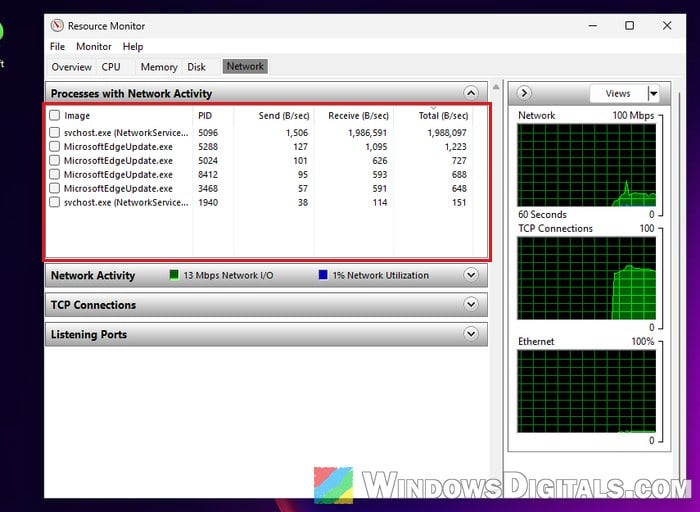This screenshot has height=512, width=700.
Task: Click the blue Network Utilization legend square
Action: 323,275
